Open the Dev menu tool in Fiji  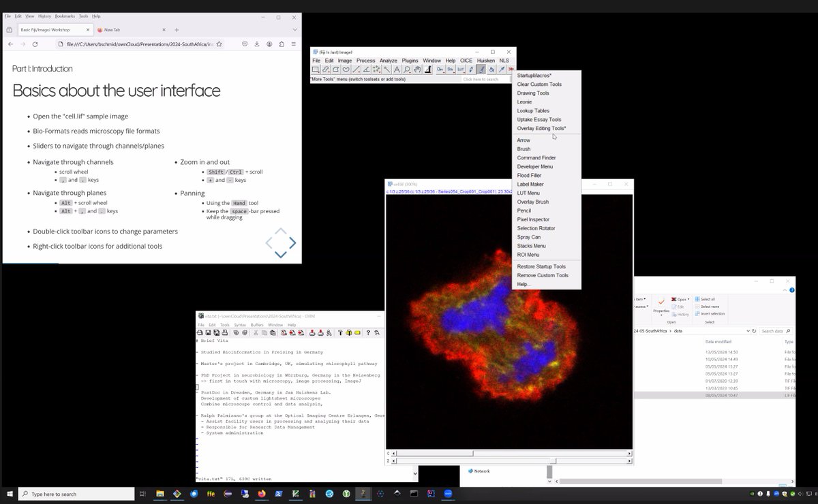click(x=440, y=69)
